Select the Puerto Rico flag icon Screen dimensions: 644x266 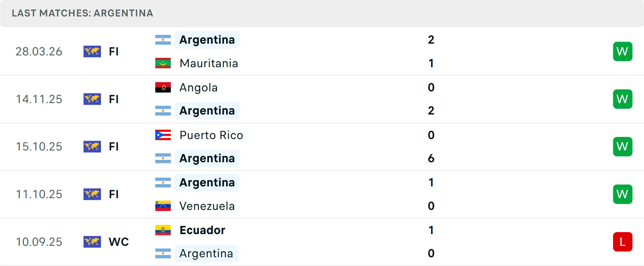(x=163, y=135)
